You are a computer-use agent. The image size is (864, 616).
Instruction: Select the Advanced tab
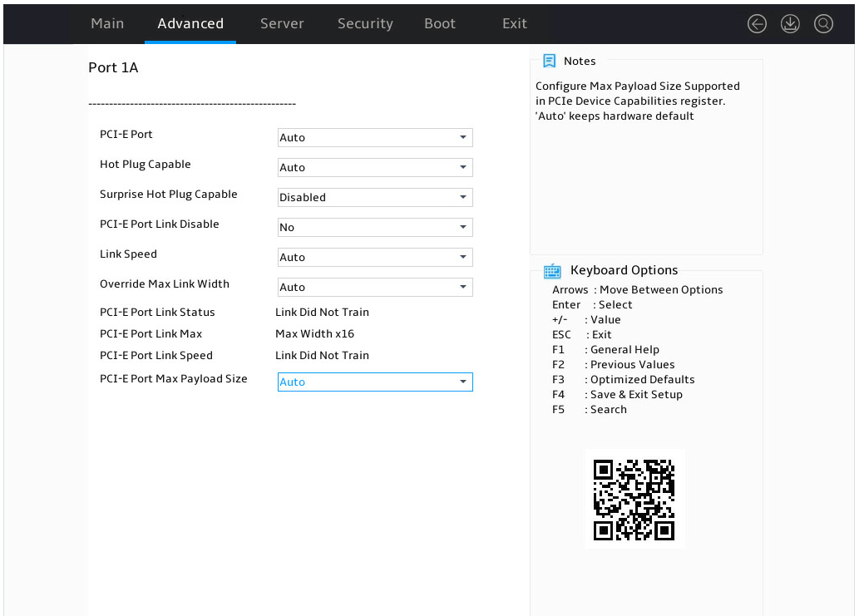(x=190, y=23)
